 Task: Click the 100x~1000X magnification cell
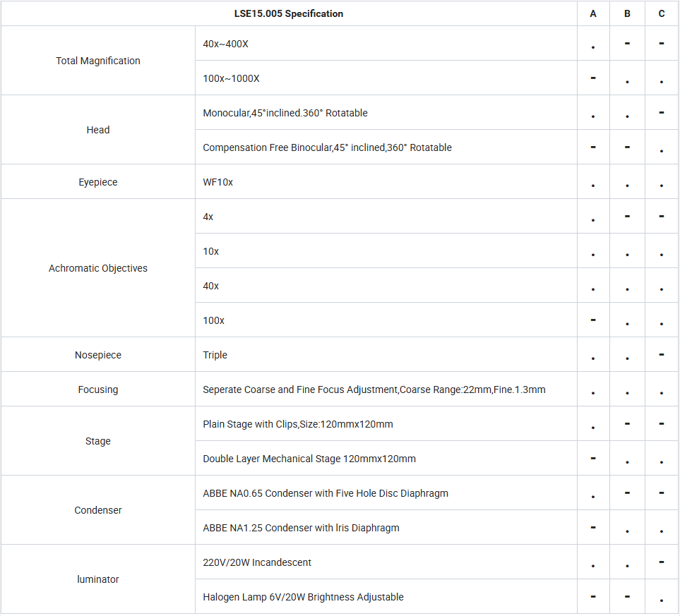[x=386, y=78]
